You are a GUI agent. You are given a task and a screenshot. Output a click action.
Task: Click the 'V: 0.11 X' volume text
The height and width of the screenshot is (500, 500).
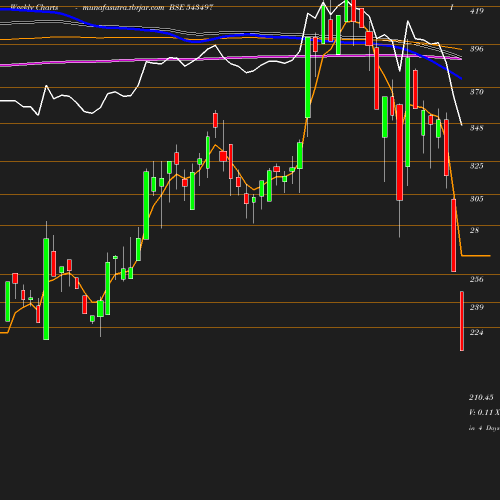(x=484, y=413)
